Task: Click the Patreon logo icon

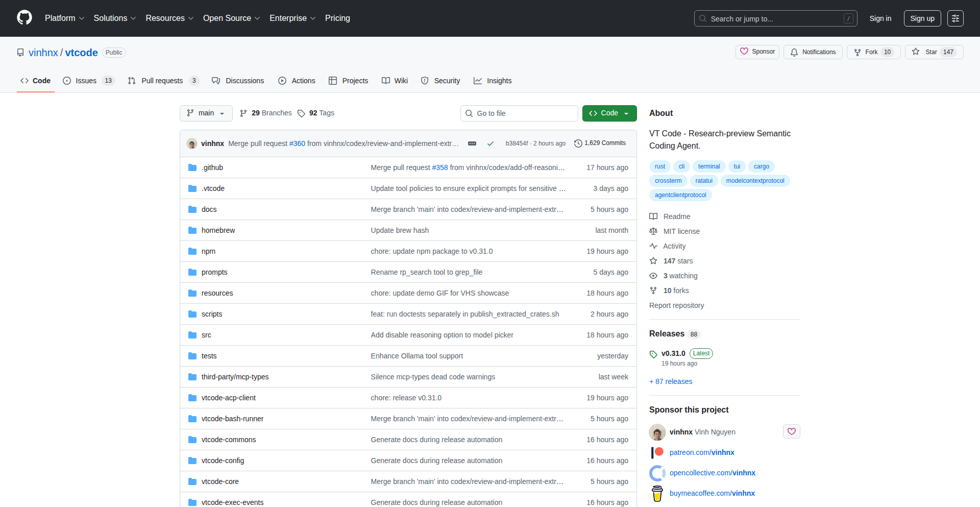Action: tap(657, 452)
